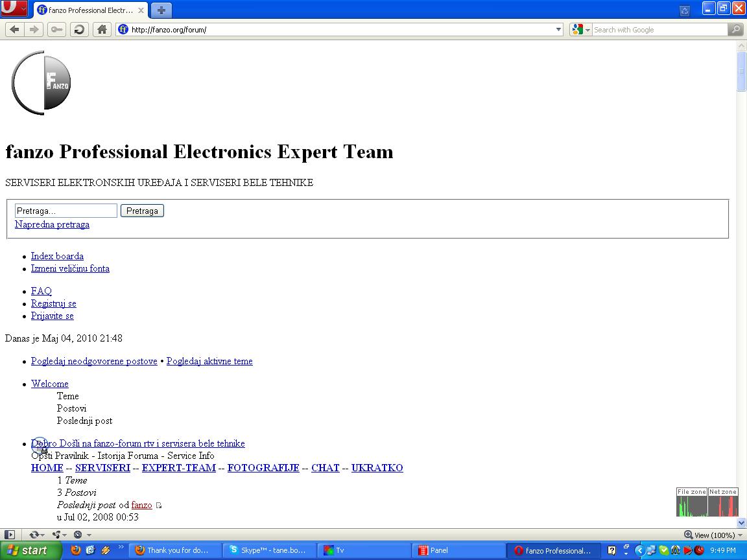Click the Reload page icon
This screenshot has height=560, width=747.
pyautogui.click(x=79, y=29)
